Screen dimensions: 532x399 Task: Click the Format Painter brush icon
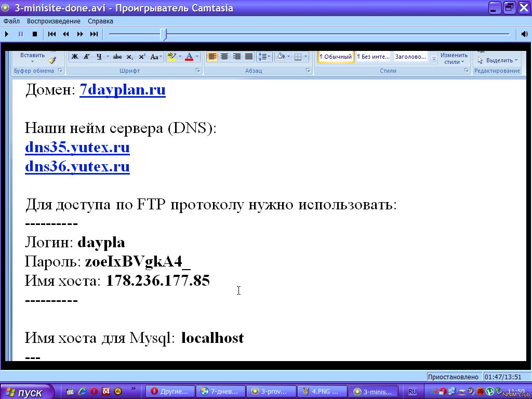click(52, 60)
